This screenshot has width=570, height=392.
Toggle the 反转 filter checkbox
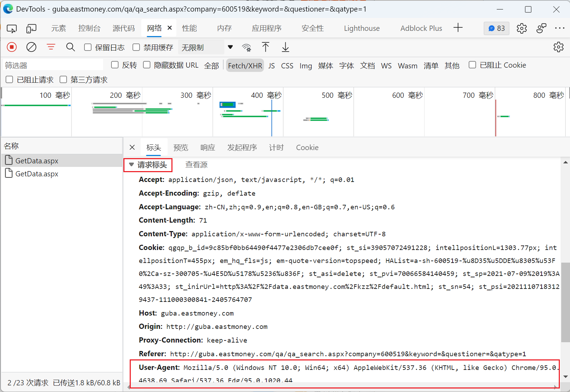115,65
